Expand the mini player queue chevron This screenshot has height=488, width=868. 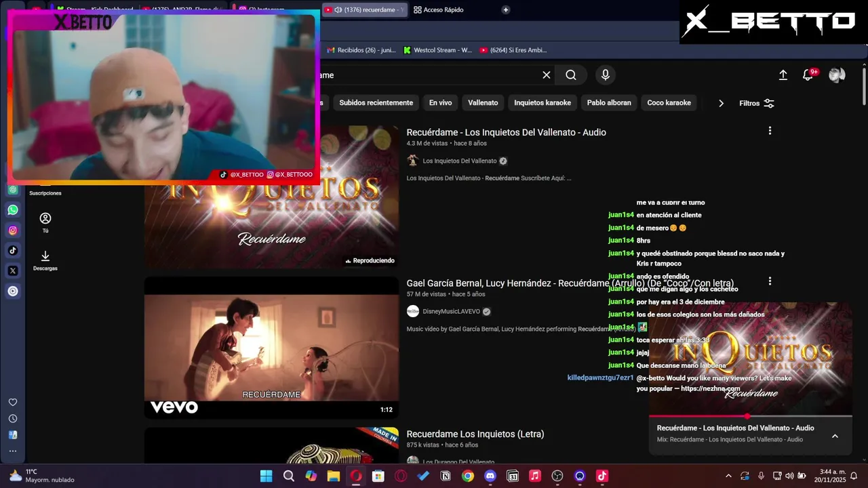click(x=835, y=436)
